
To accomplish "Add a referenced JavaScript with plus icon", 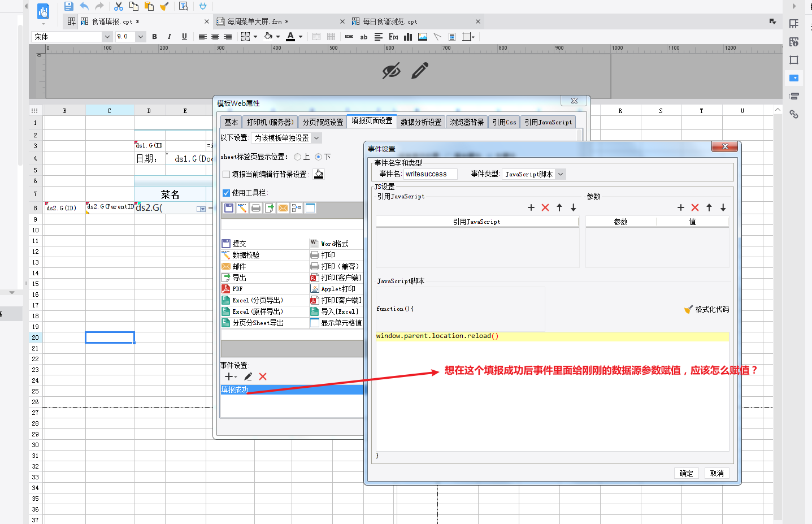I will (x=531, y=207).
